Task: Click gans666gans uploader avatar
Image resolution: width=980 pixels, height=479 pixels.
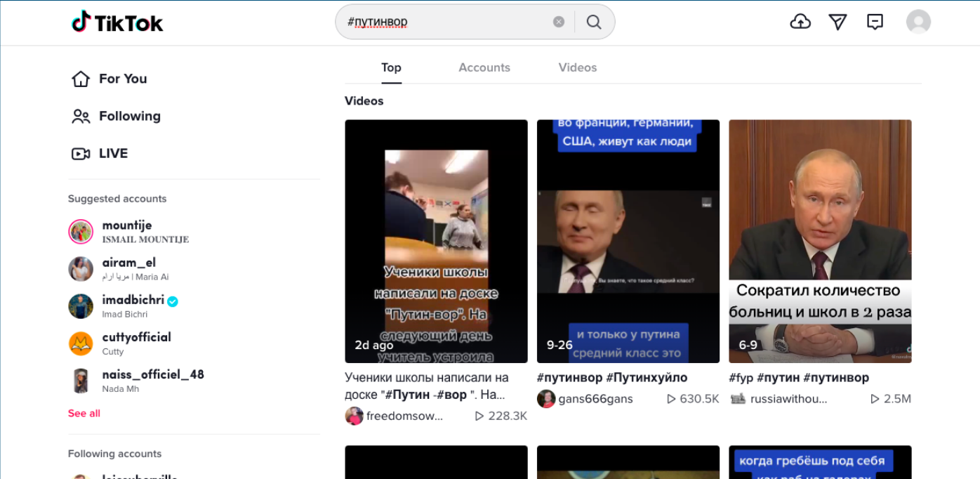Action: pyautogui.click(x=546, y=399)
